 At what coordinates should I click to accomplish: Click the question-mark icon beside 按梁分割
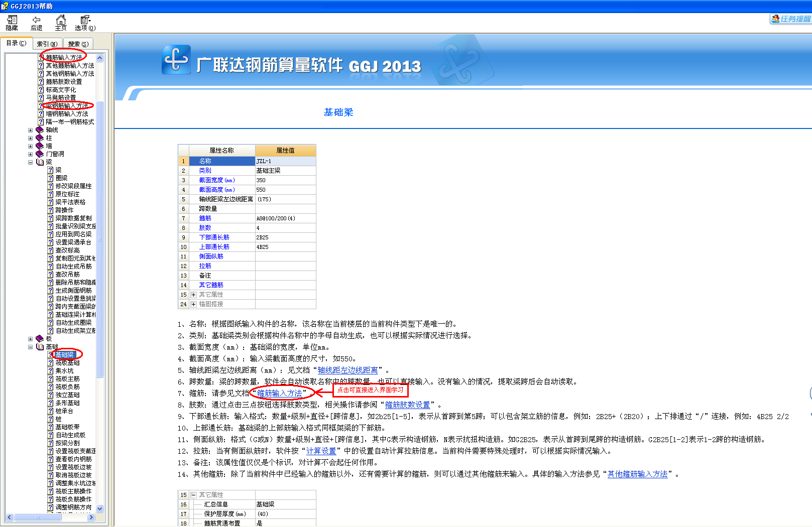50,443
